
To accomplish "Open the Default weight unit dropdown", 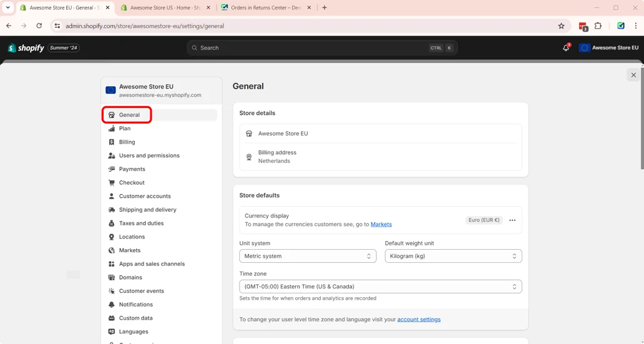I will click(453, 256).
